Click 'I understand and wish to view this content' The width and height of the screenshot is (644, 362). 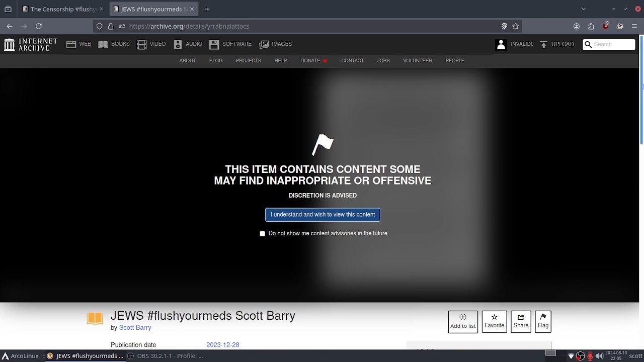[323, 215]
